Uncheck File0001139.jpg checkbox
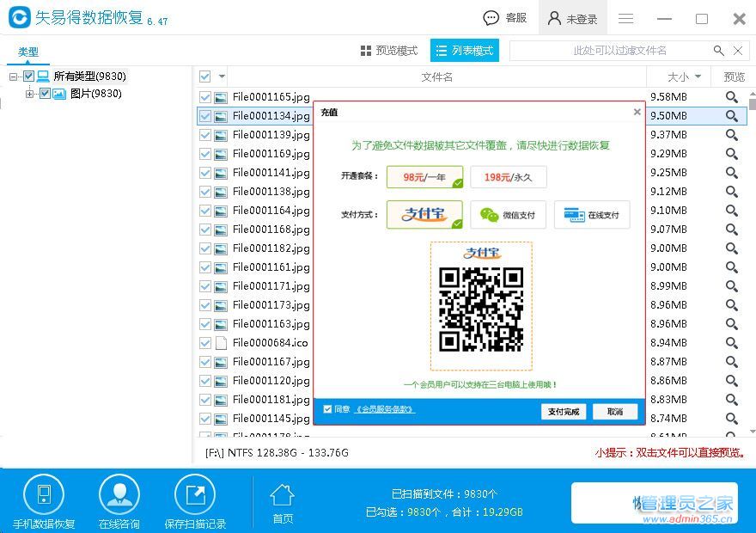The image size is (756, 533). [x=205, y=135]
